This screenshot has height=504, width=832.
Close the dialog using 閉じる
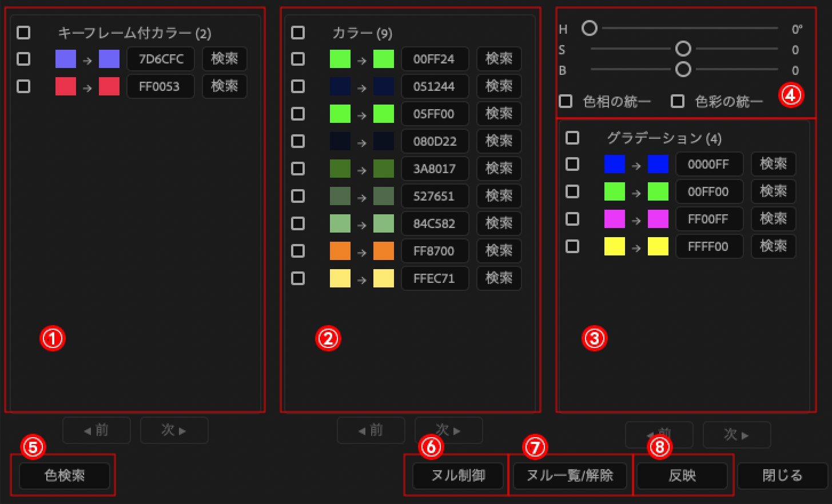[782, 475]
